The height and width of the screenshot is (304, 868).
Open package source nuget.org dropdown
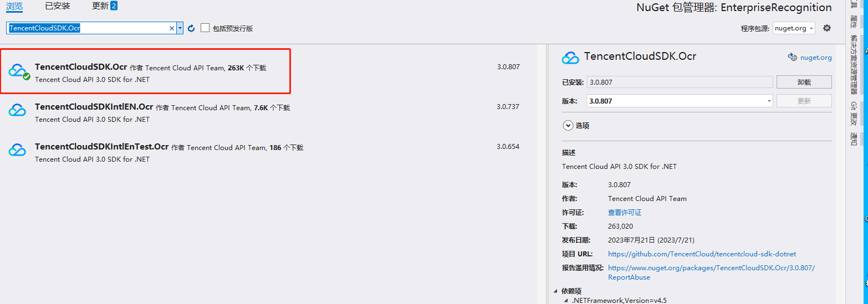794,28
